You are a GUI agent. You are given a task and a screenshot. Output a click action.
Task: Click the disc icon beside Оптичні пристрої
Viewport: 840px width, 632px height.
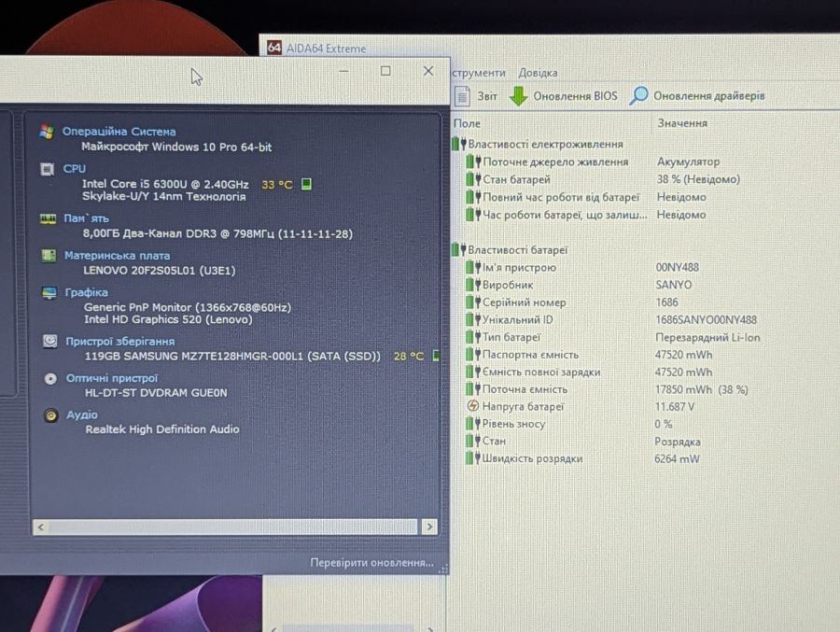(x=50, y=379)
